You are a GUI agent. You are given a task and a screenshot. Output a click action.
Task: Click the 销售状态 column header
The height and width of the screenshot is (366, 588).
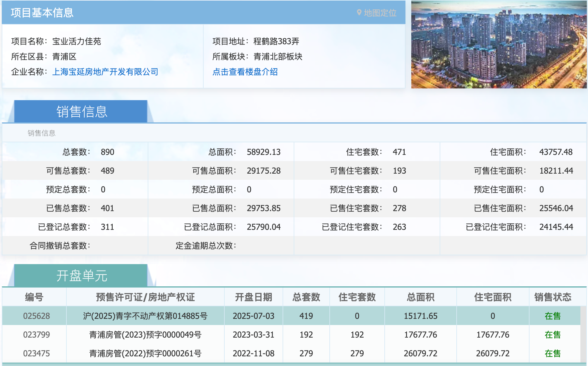click(x=553, y=297)
